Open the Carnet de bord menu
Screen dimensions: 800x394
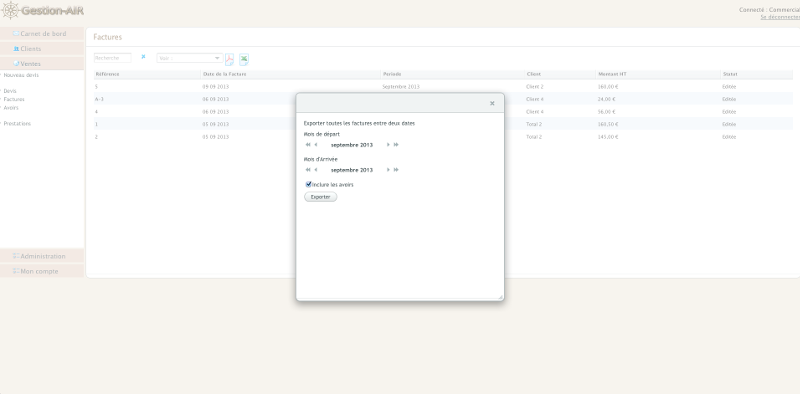point(42,34)
